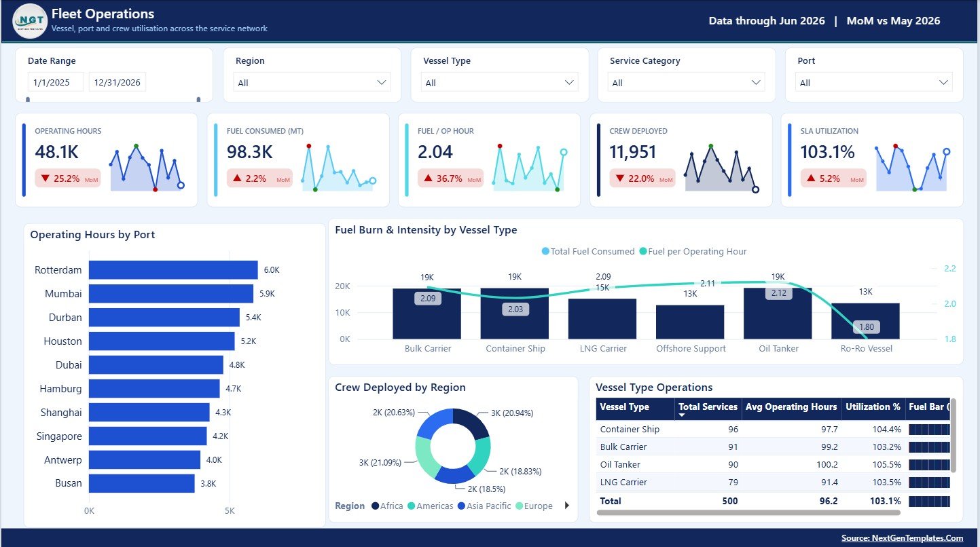Screen dimensions: 980x547
Task: Click the Crew Deployed sparkline chart
Action: point(722,168)
